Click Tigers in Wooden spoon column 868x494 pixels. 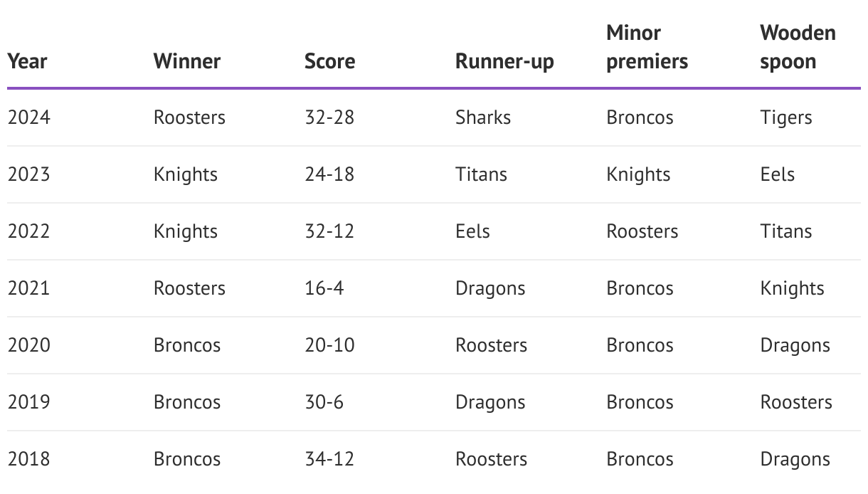click(785, 117)
